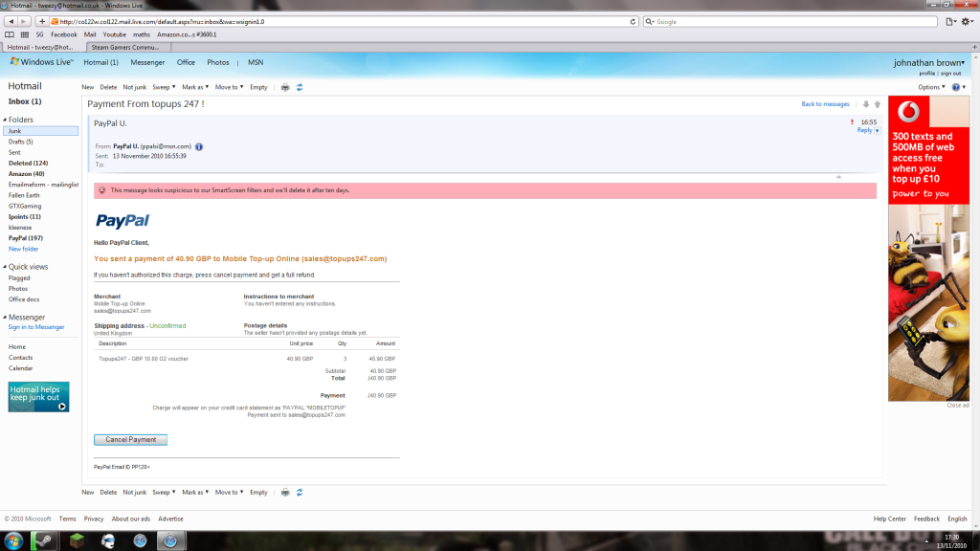Click the blue help question mark icon
This screenshot has height=551, width=980.
coord(956,87)
